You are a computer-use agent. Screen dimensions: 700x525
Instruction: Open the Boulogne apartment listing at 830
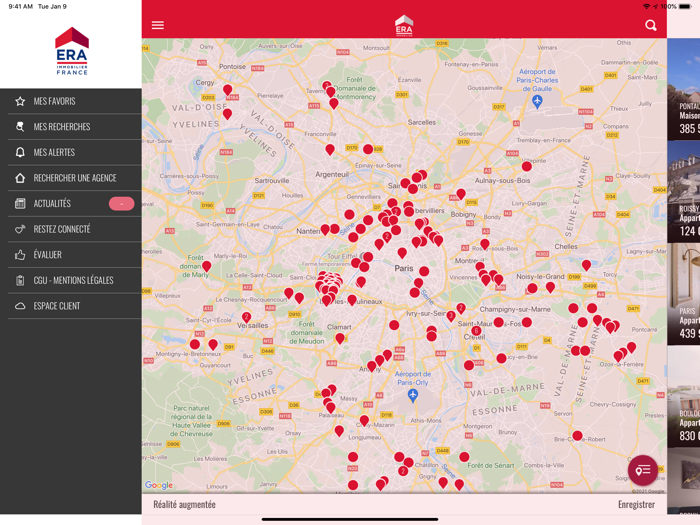[x=683, y=396]
